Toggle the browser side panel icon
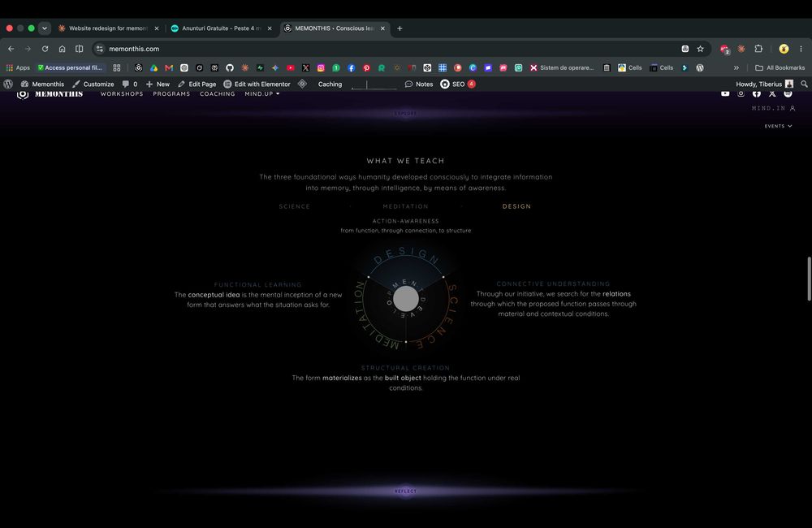The height and width of the screenshot is (528, 812). (x=80, y=49)
